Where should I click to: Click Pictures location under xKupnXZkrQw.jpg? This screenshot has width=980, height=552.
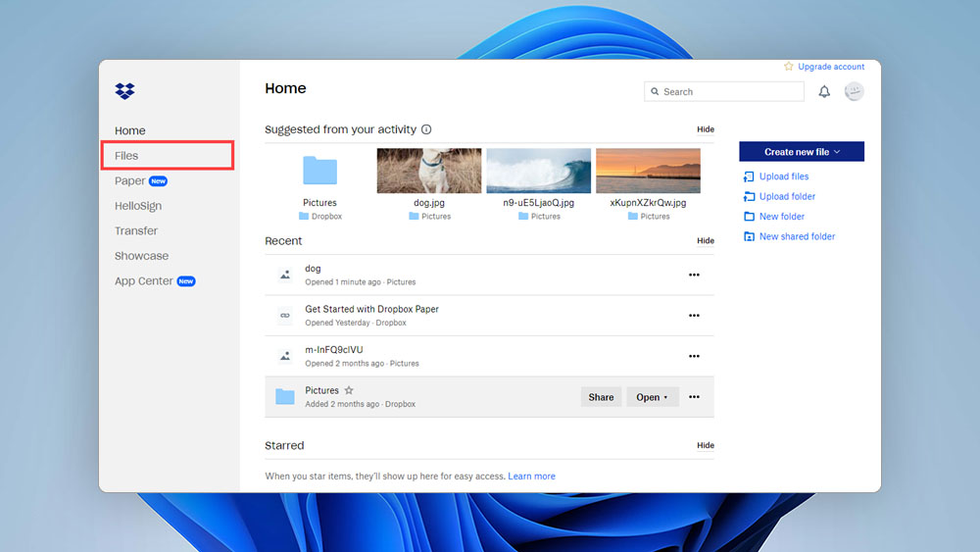tap(655, 217)
